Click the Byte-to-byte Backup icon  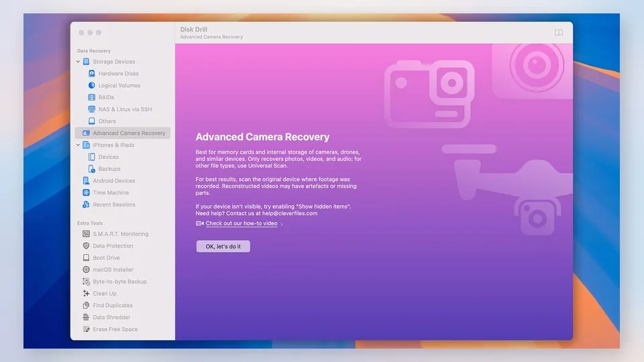(x=87, y=282)
